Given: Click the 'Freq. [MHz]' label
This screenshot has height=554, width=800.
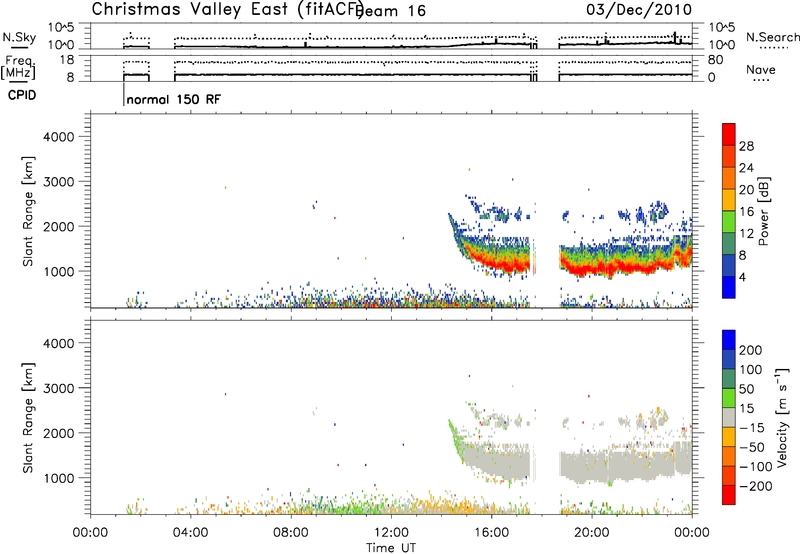Looking at the screenshot, I should 19,67.
